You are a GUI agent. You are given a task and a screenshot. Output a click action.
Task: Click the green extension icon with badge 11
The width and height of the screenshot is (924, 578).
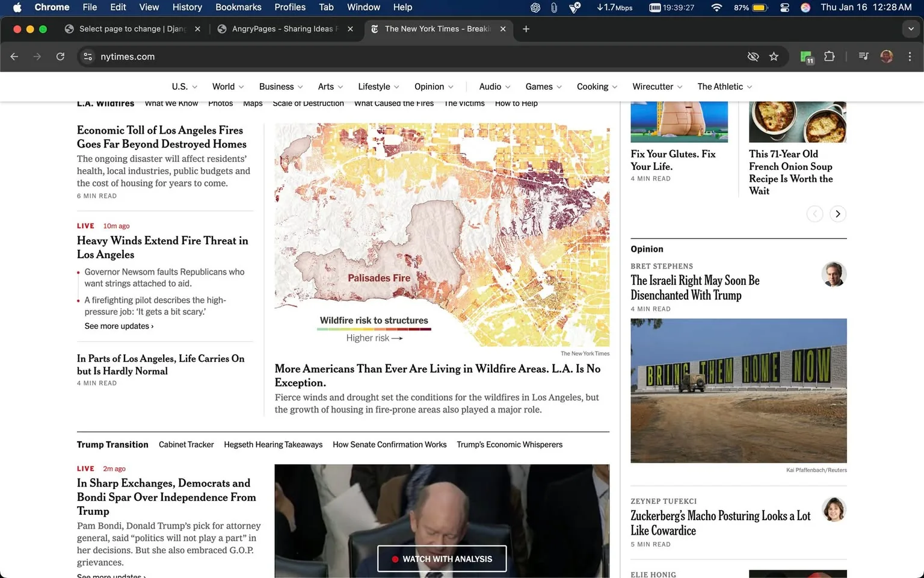805,56
